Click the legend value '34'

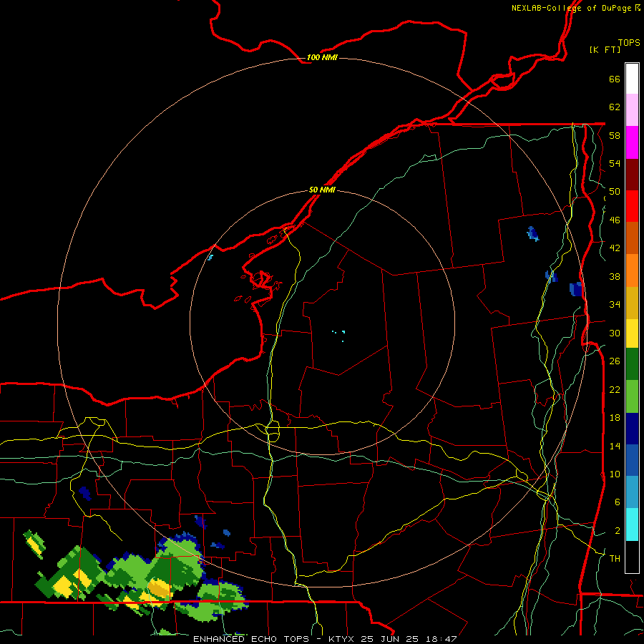615,305
